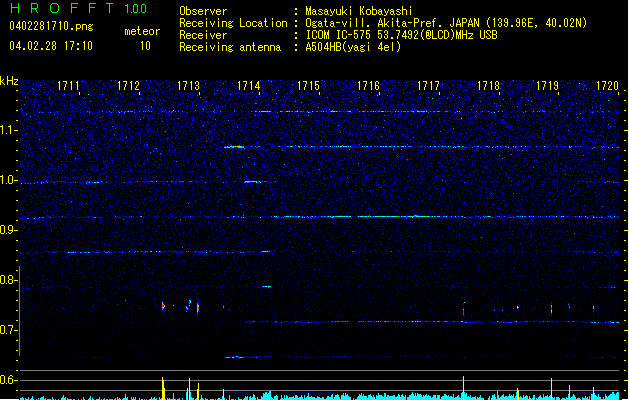Click the Receiving antenna label
629x400 pixels.
(230, 47)
